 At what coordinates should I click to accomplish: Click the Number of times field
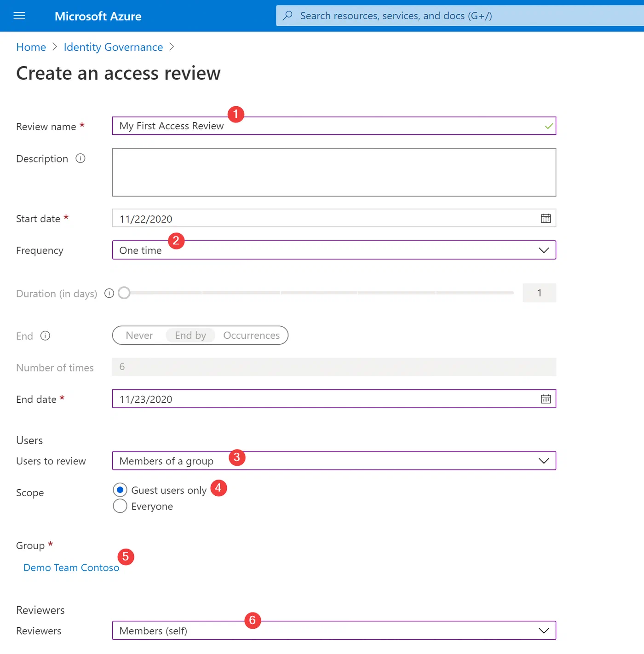[x=334, y=367]
